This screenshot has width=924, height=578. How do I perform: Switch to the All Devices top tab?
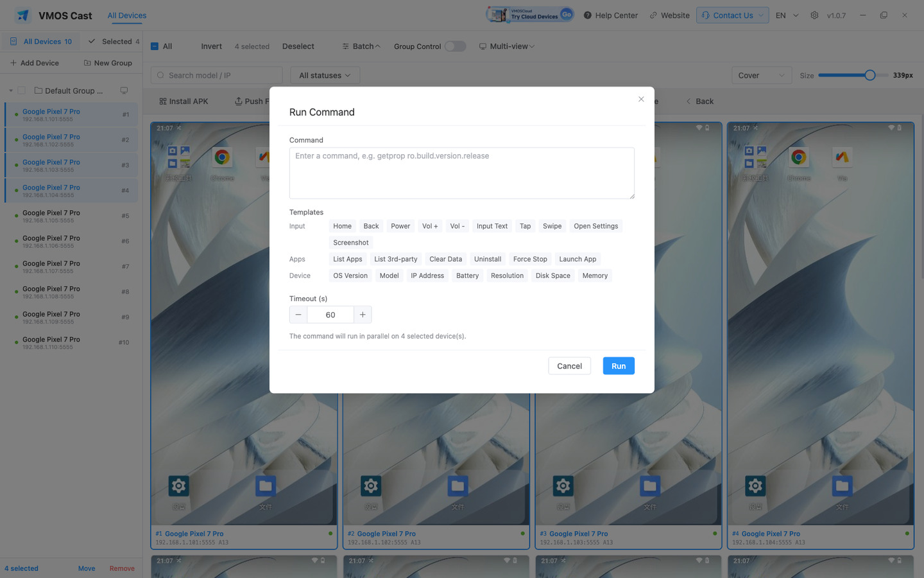[x=127, y=15]
